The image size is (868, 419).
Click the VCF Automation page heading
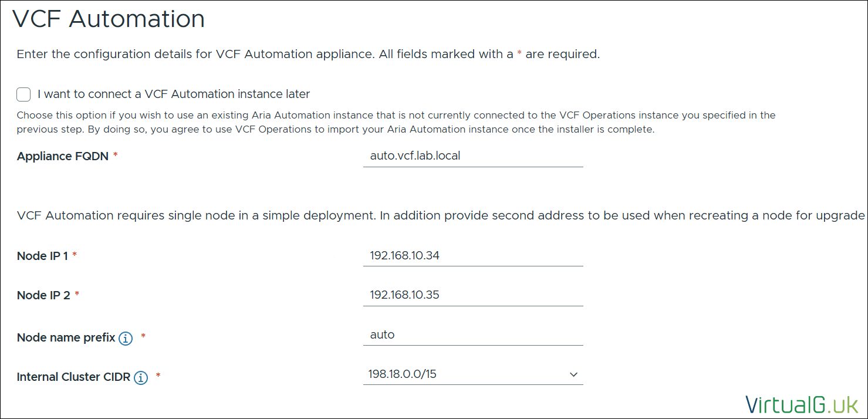[109, 19]
